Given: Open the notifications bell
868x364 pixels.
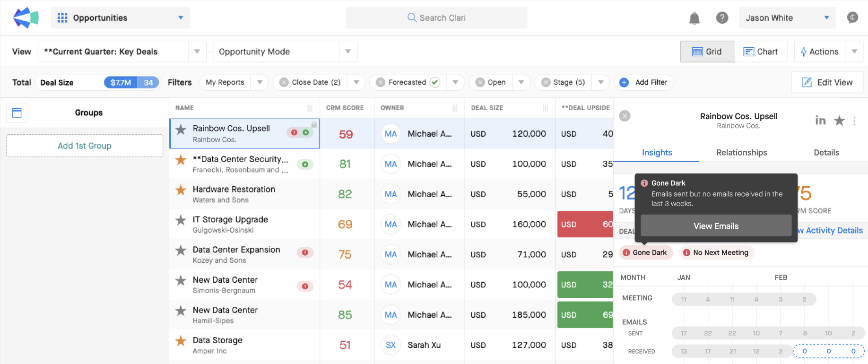Looking at the screenshot, I should point(694,18).
